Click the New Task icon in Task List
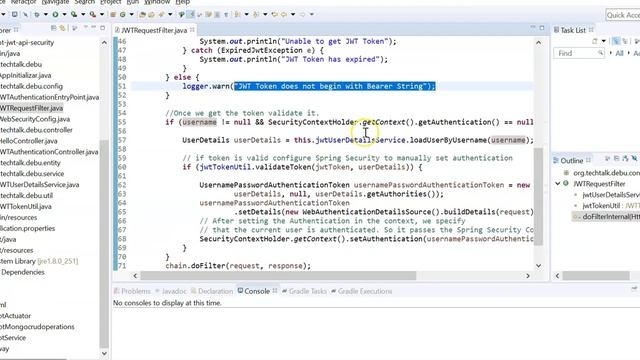640x360 pixels. point(594,41)
